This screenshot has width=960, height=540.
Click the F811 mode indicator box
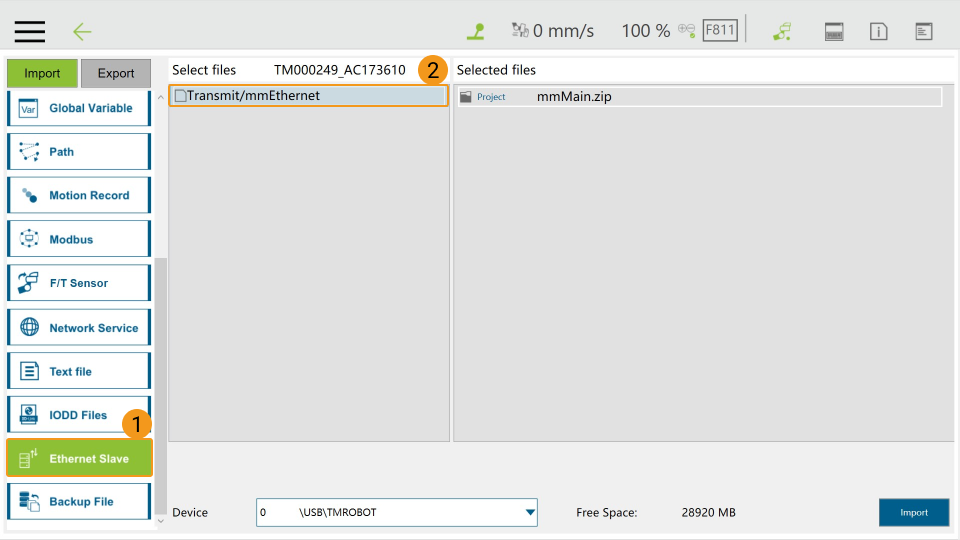coord(720,30)
